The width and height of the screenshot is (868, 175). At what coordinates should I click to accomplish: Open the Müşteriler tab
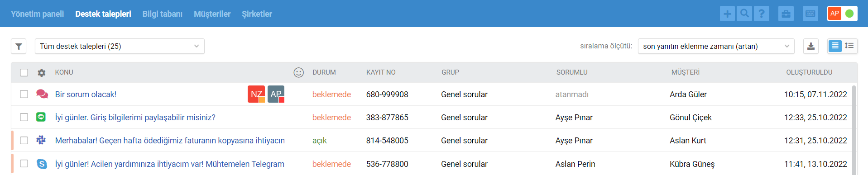212,14
